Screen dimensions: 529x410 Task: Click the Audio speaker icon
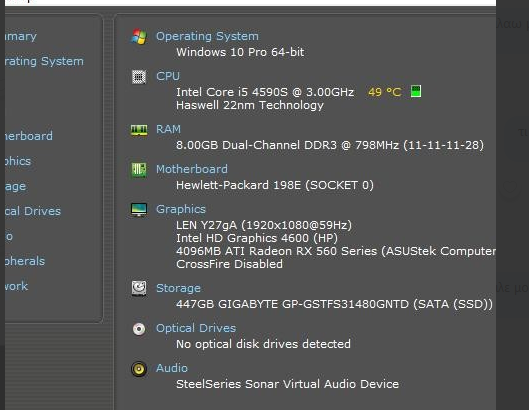tap(139, 368)
